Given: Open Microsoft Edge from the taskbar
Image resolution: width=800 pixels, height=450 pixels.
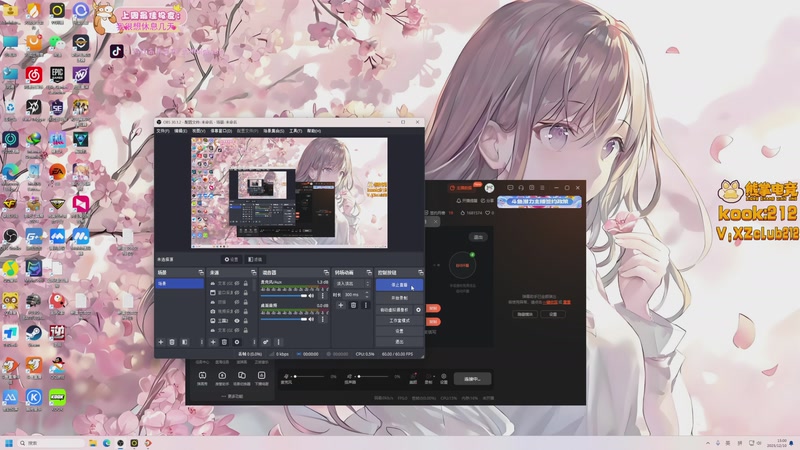Looking at the screenshot, I should tap(107, 443).
